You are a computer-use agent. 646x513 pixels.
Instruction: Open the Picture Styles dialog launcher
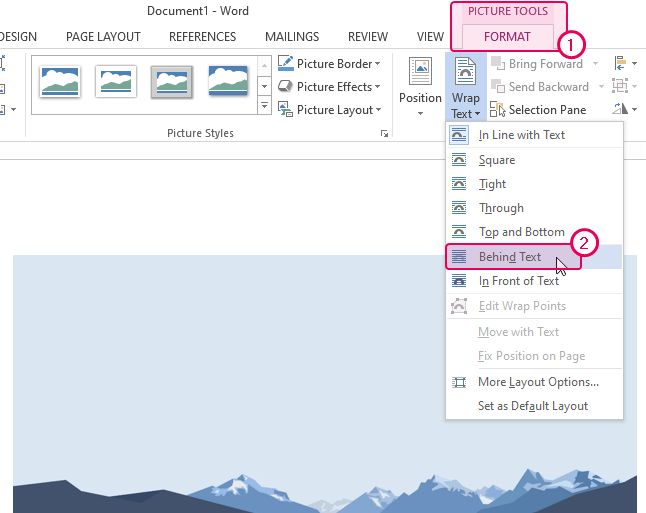coord(384,133)
